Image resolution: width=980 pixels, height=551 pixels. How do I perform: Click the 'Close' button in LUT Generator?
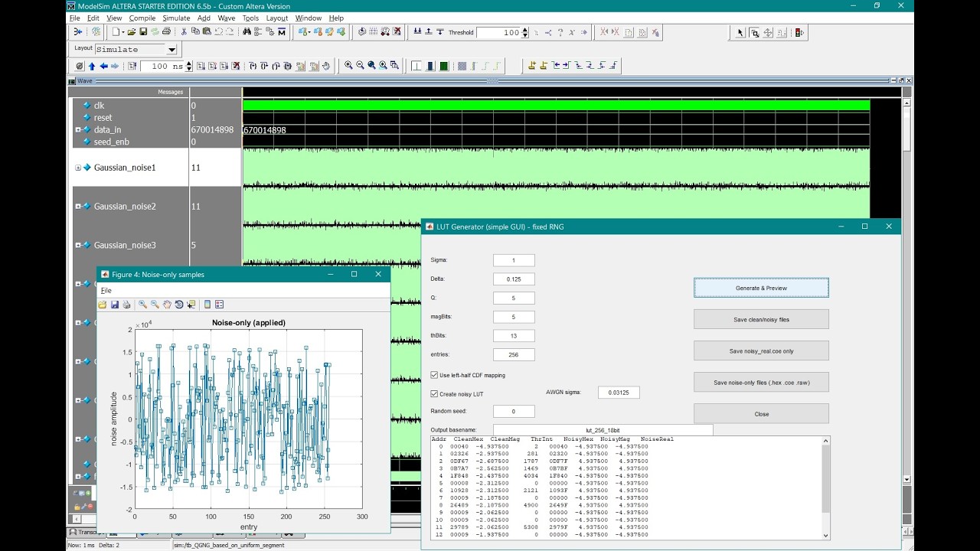(761, 413)
